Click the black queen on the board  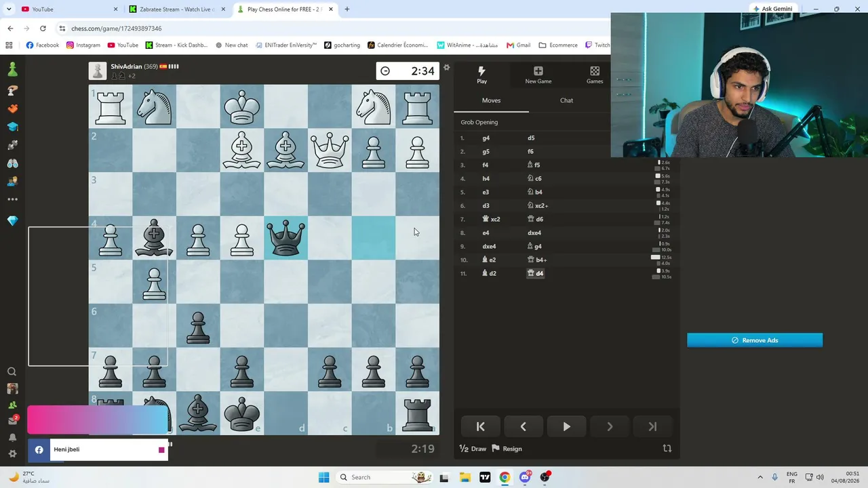[285, 237]
